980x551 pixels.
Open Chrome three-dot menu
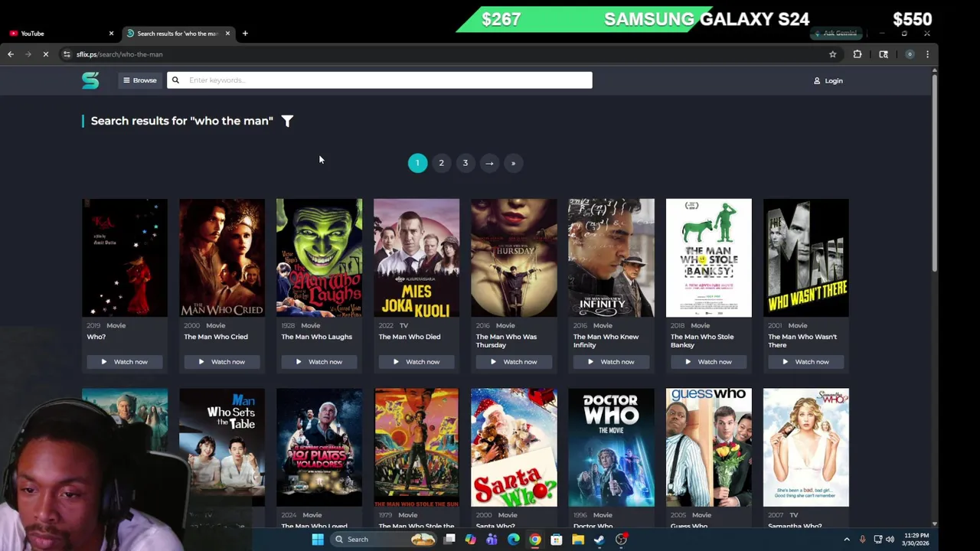pos(927,54)
